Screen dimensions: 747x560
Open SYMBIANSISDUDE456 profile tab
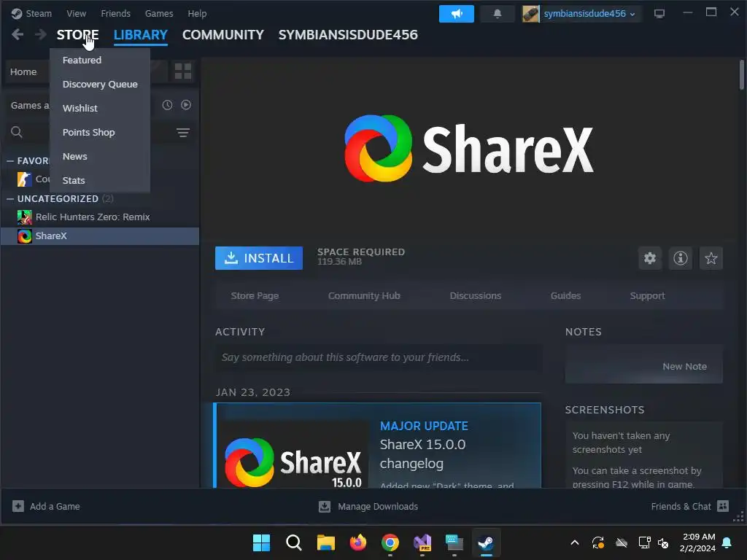pos(348,34)
